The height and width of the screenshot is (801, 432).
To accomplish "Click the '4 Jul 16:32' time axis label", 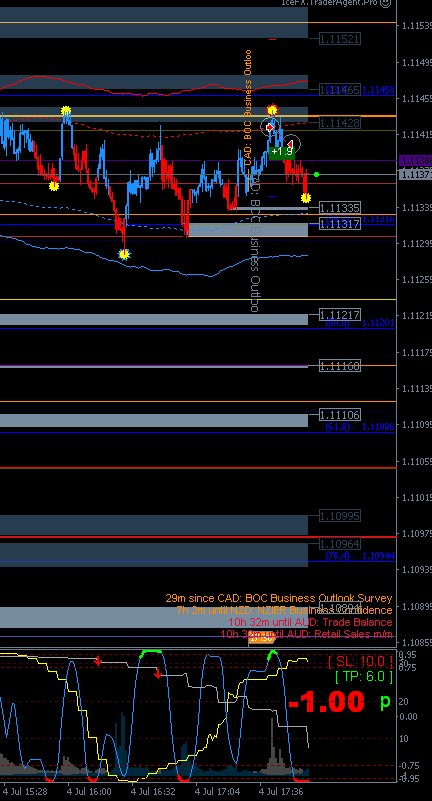I will tap(153, 791).
